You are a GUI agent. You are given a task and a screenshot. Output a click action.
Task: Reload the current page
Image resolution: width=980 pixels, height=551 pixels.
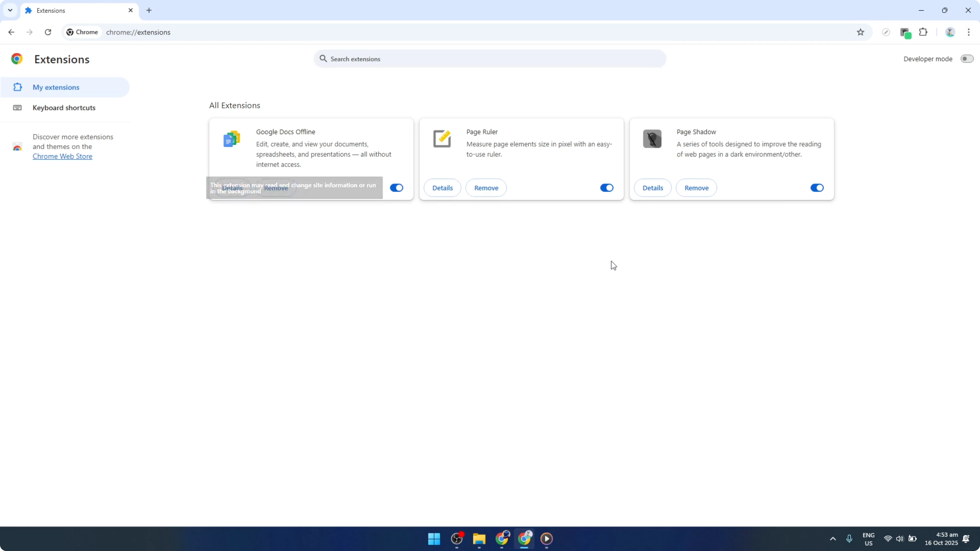point(48,32)
